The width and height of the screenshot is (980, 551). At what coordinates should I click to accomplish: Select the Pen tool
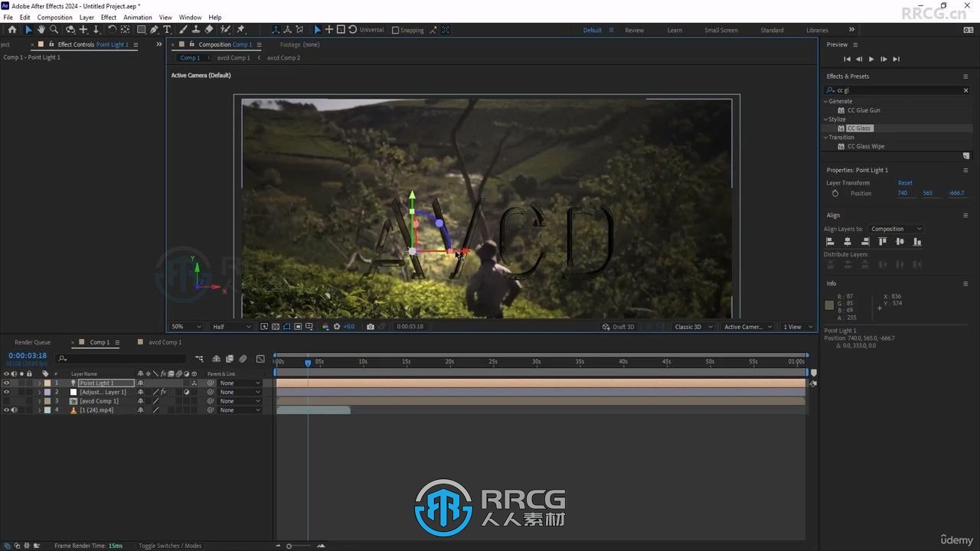(x=154, y=30)
